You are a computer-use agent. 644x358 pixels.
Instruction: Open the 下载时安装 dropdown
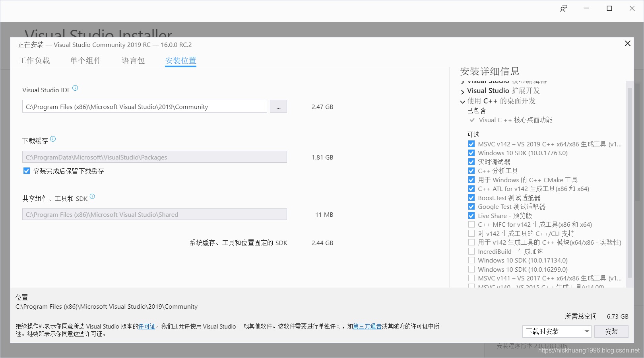557,331
